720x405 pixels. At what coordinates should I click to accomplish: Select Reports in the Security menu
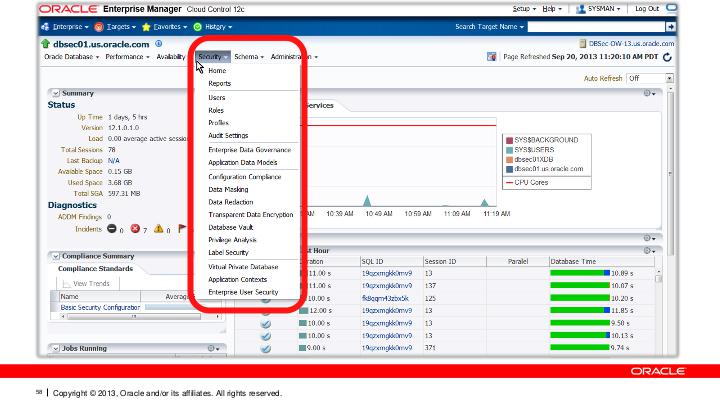219,84
